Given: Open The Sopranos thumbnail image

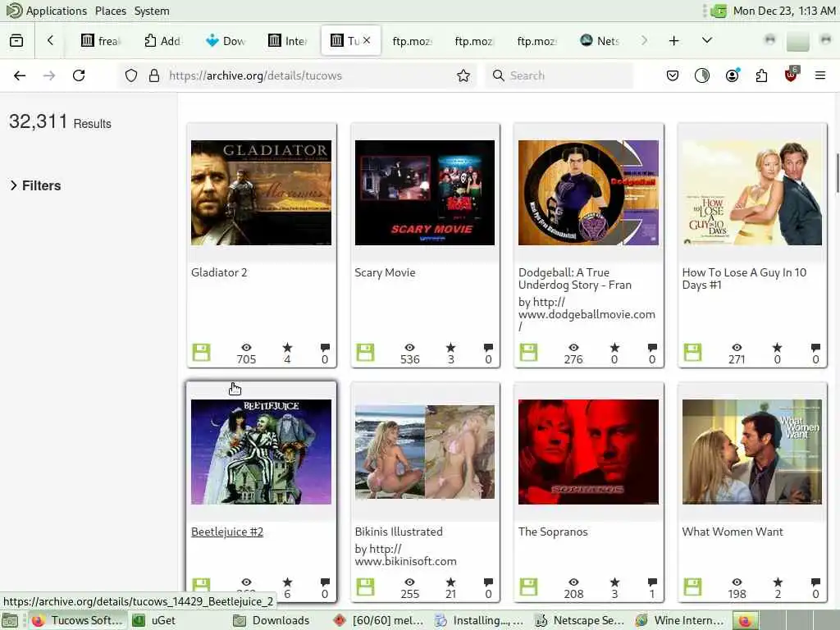Looking at the screenshot, I should (x=588, y=452).
